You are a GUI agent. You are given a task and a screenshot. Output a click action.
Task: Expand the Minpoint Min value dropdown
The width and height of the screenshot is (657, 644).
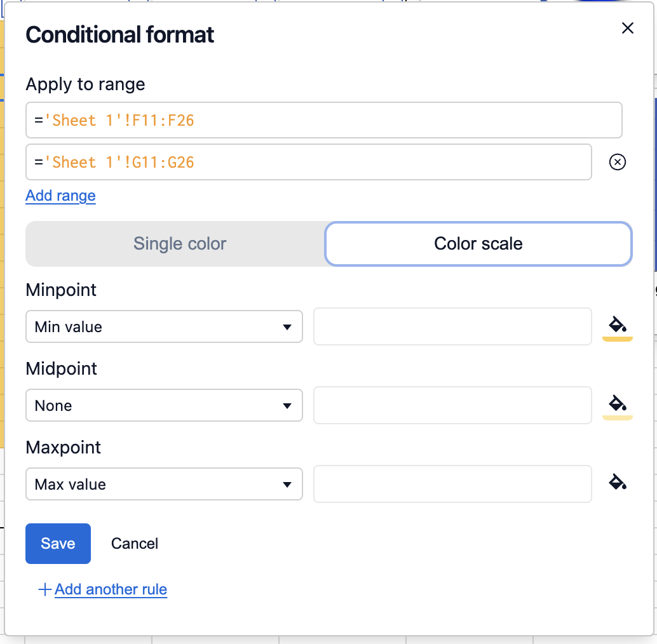point(164,327)
